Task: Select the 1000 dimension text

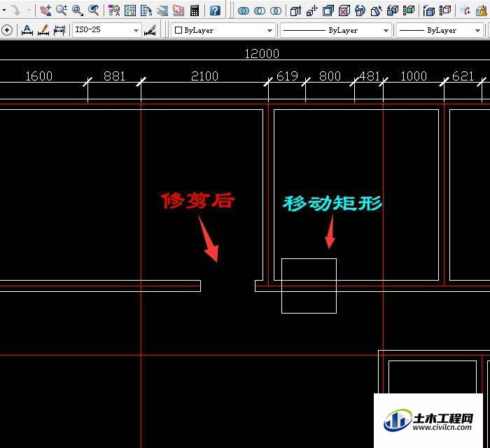Action: point(414,76)
